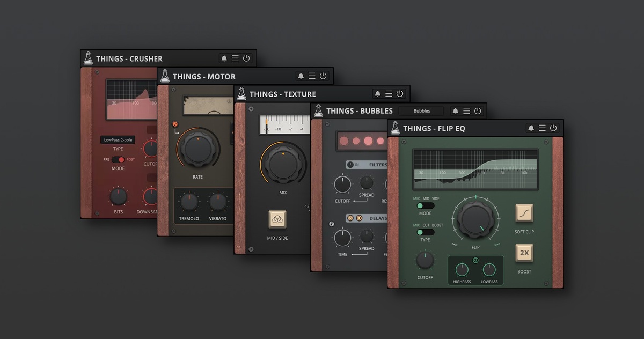Enable SOFT CLIP button in Flip EQ

tap(524, 213)
